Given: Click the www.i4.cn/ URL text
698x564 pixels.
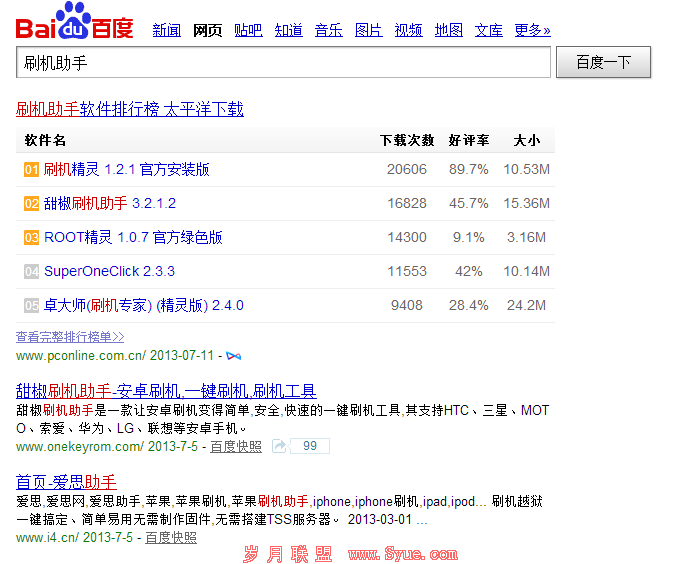Looking at the screenshot, I should [x=47, y=538].
